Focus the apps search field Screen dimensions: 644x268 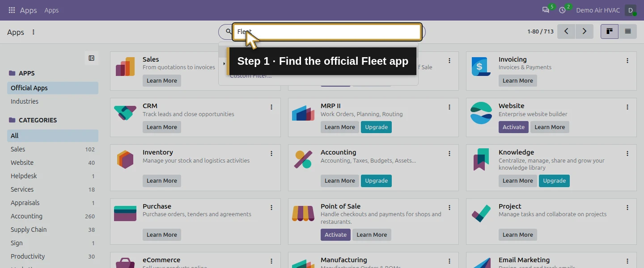click(x=327, y=32)
